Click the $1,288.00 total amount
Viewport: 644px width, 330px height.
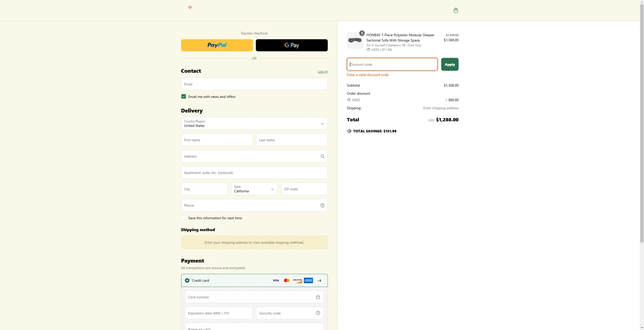[447, 120]
